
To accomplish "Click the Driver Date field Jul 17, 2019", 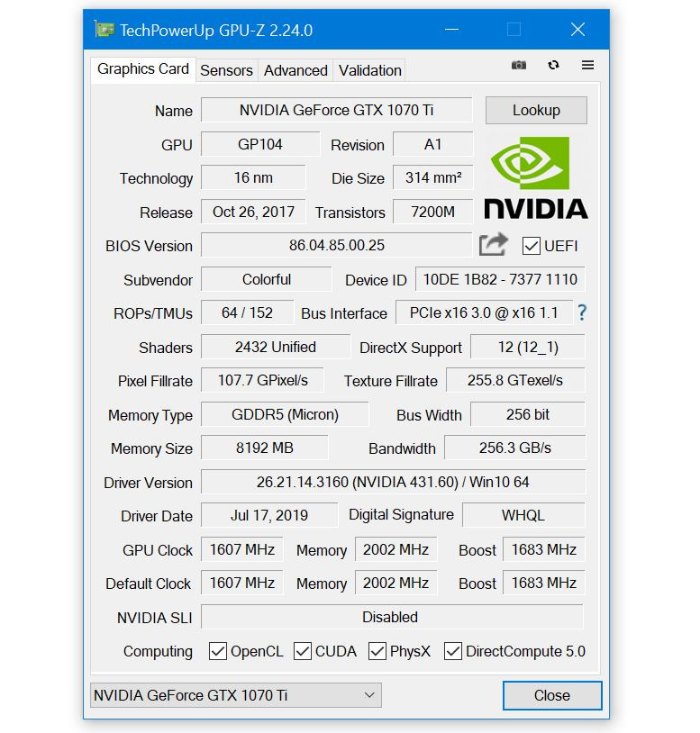I will 269,515.
